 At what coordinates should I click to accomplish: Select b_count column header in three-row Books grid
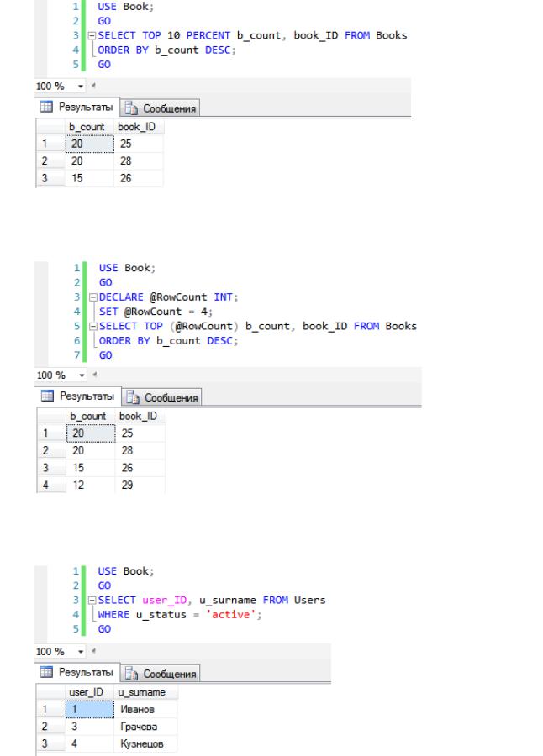coord(89,127)
